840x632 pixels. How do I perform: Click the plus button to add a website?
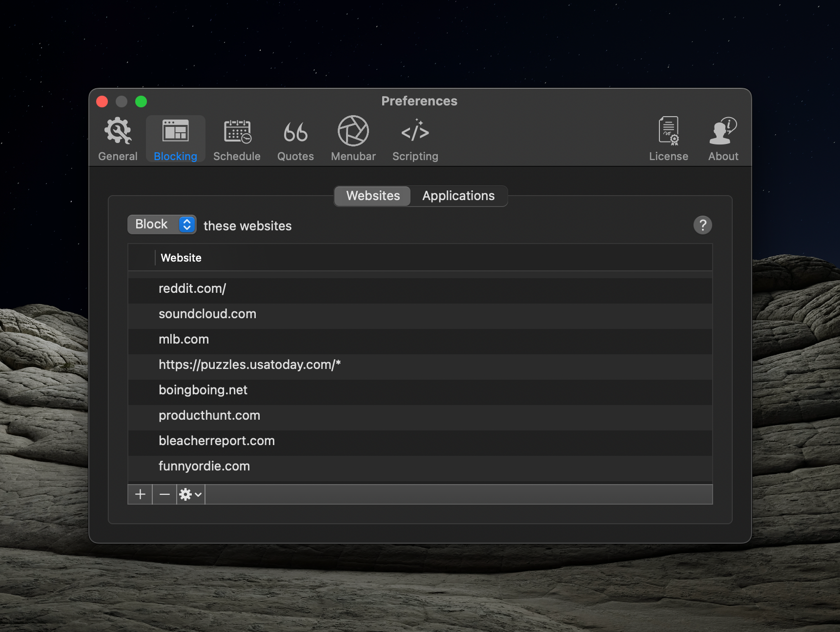click(x=140, y=494)
